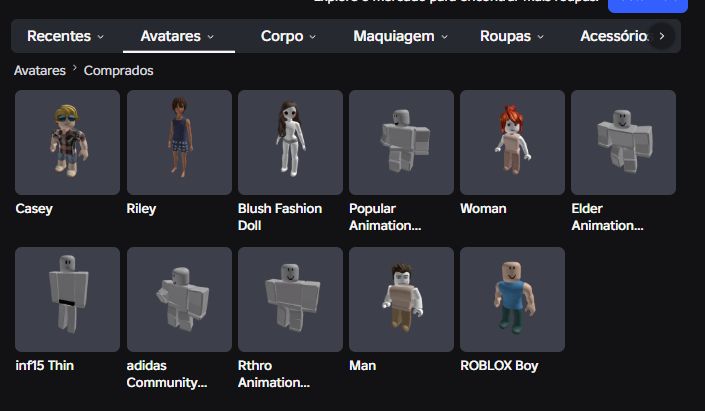
Task: Expand the Maquiagem dropdown chevron
Action: [444, 37]
